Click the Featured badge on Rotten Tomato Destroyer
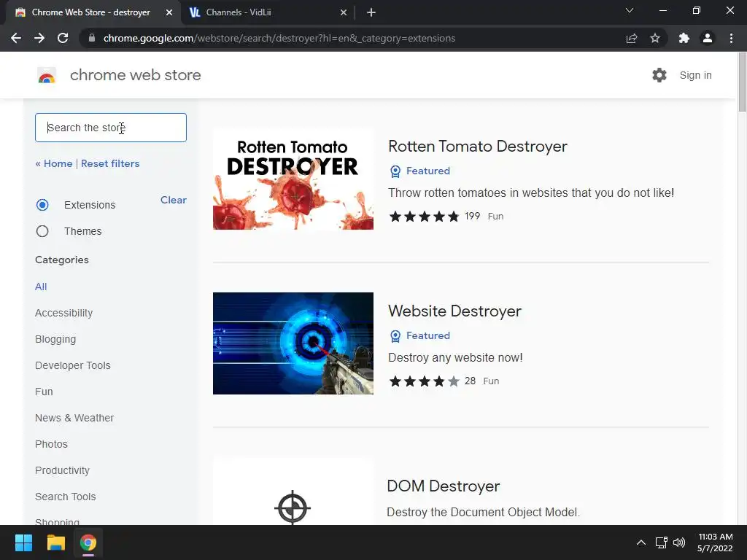Viewport: 747px width, 560px height. pyautogui.click(x=420, y=171)
